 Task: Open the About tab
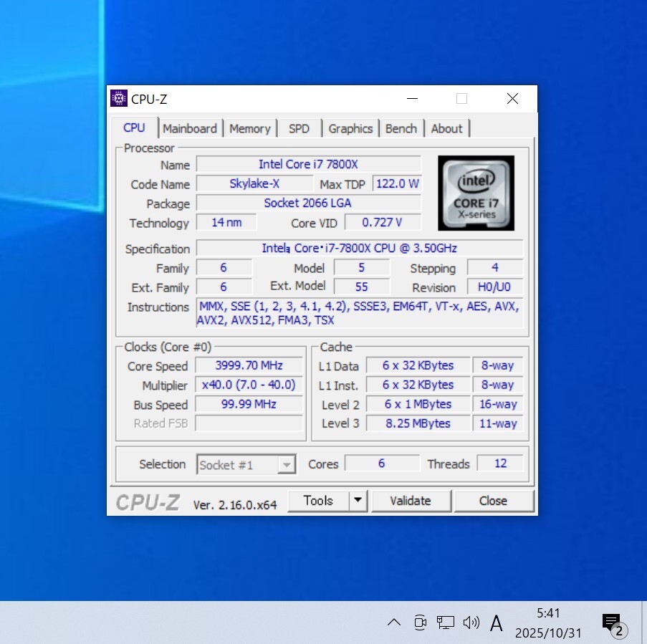tap(446, 129)
